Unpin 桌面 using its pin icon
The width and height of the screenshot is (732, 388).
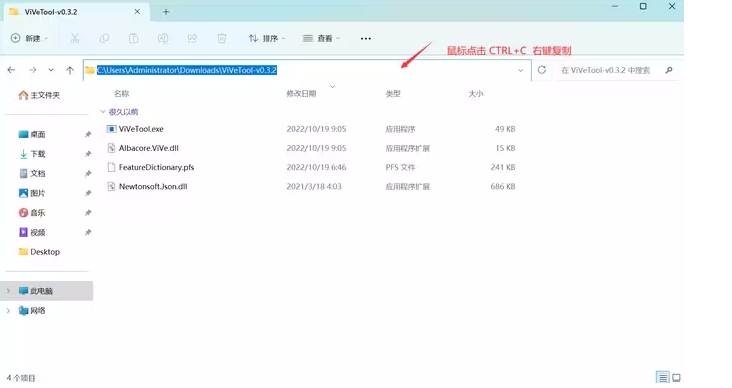(88, 134)
